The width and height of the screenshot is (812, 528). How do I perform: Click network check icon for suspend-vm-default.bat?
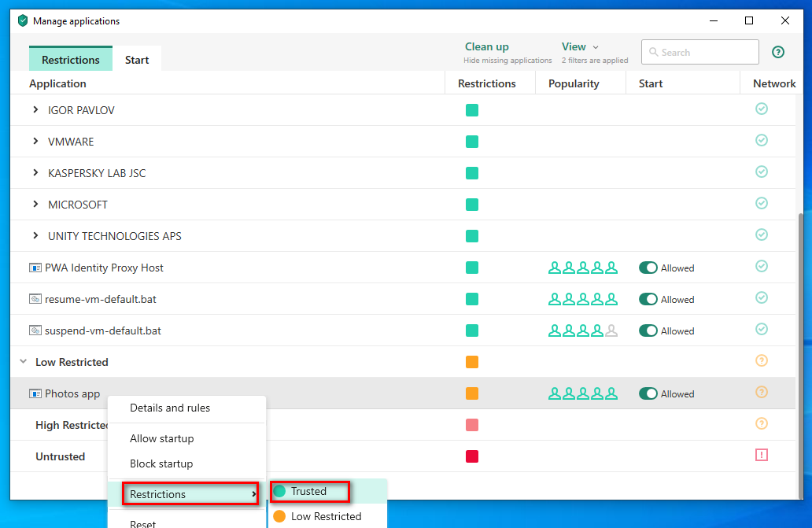pyautogui.click(x=762, y=329)
